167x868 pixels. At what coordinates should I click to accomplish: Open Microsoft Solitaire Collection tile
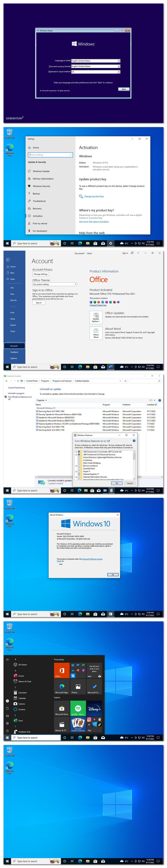coord(78,724)
